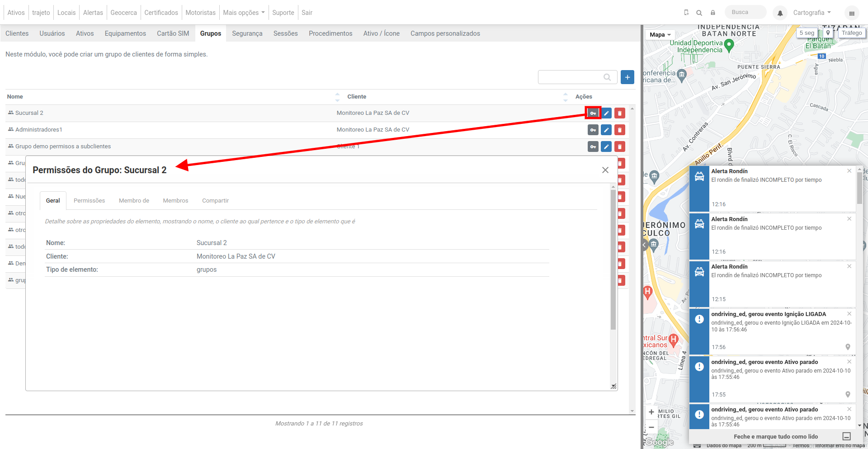Delete the Grupo demo permisos group
Screen dimensions: 868x449
620,147
